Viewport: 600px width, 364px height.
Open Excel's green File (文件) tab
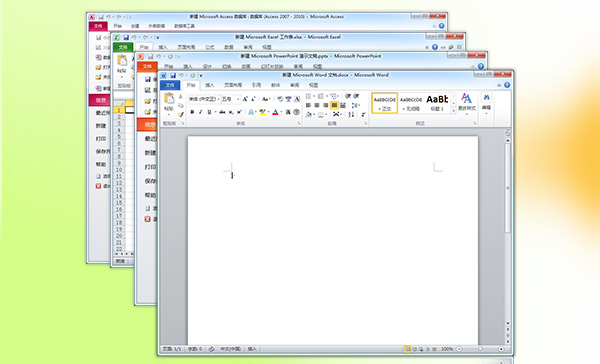pos(123,47)
